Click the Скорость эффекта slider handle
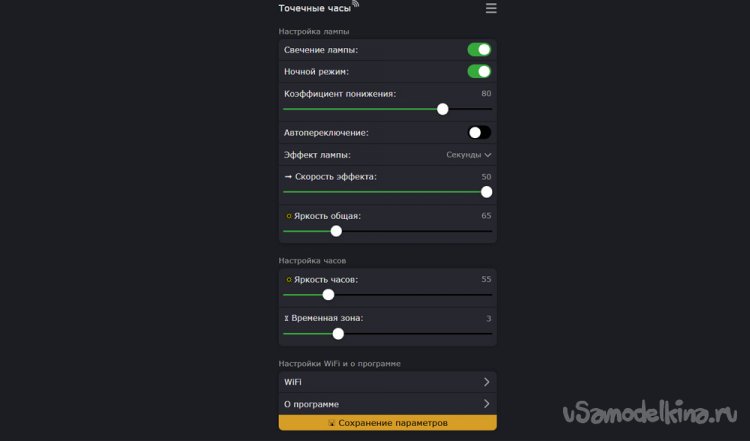 point(487,192)
